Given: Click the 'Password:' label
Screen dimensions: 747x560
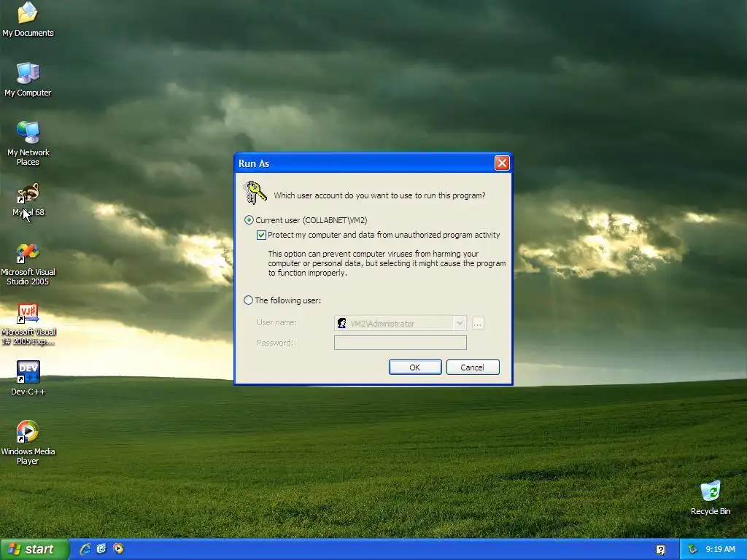Looking at the screenshot, I should (x=275, y=343).
